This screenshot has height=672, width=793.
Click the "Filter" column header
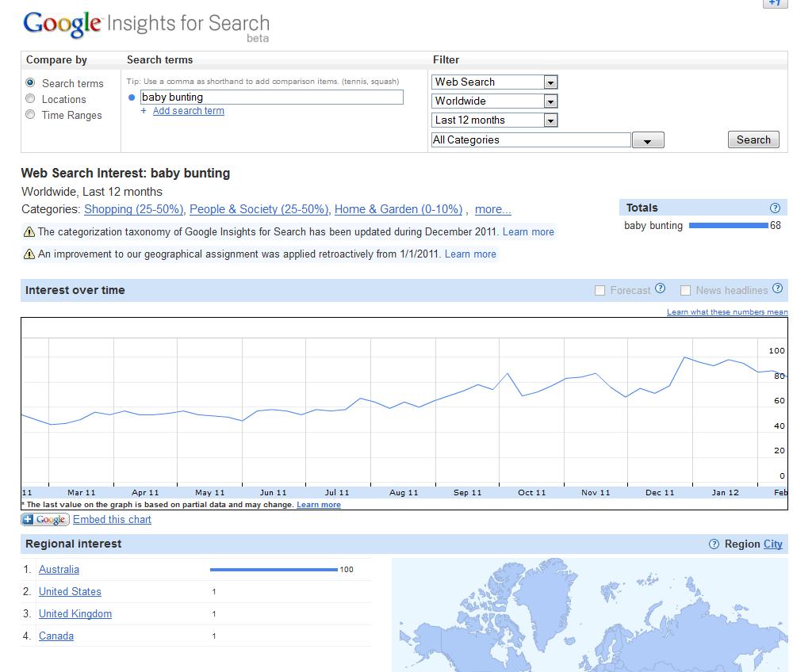tap(446, 59)
